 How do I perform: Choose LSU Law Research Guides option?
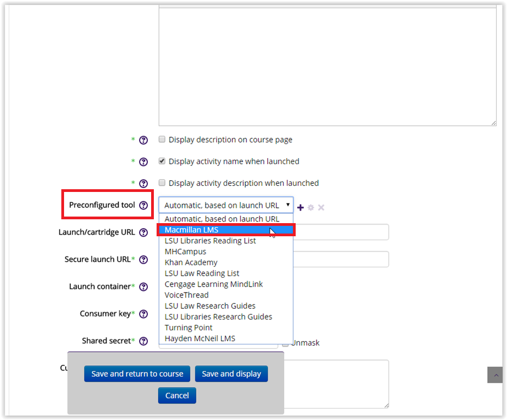226,306
